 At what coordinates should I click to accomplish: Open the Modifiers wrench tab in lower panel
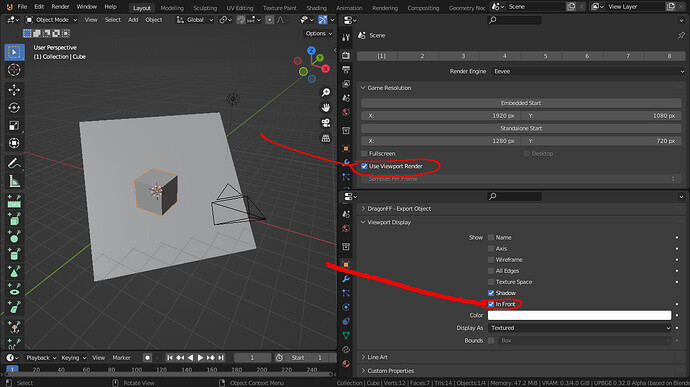(x=346, y=279)
